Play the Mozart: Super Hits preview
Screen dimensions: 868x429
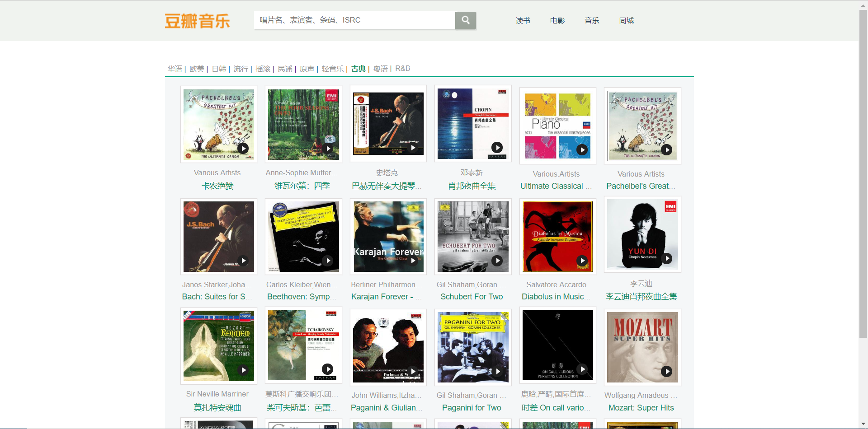click(x=667, y=371)
